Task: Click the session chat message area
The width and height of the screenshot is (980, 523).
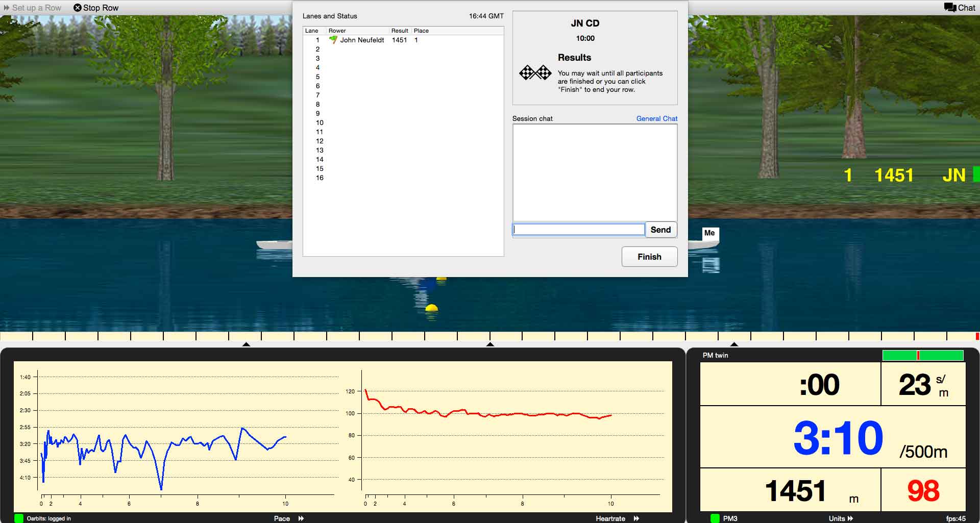Action: click(x=595, y=172)
